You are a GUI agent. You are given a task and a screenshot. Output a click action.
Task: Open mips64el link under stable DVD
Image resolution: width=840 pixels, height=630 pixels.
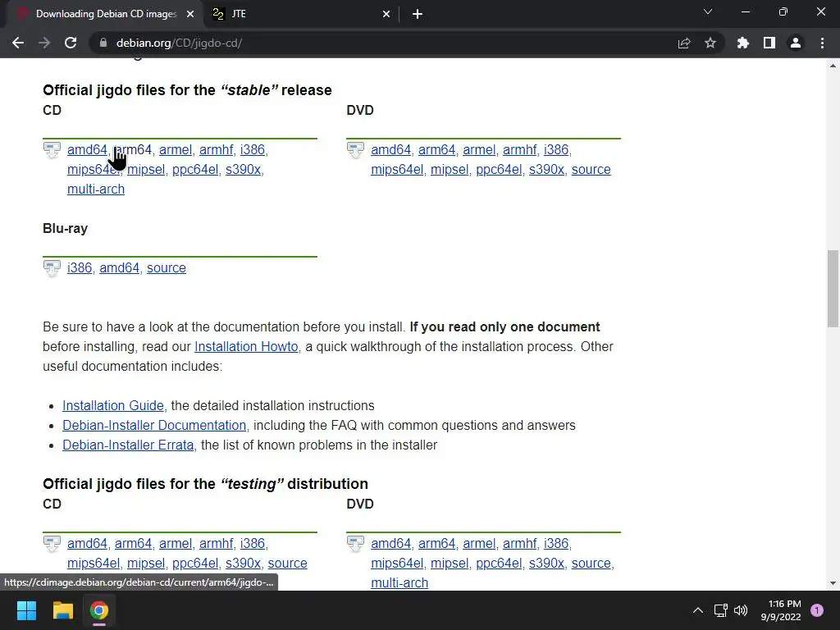pyautogui.click(x=397, y=170)
